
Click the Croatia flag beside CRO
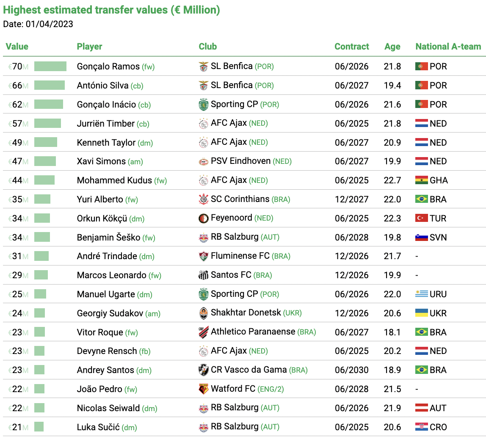(421, 427)
